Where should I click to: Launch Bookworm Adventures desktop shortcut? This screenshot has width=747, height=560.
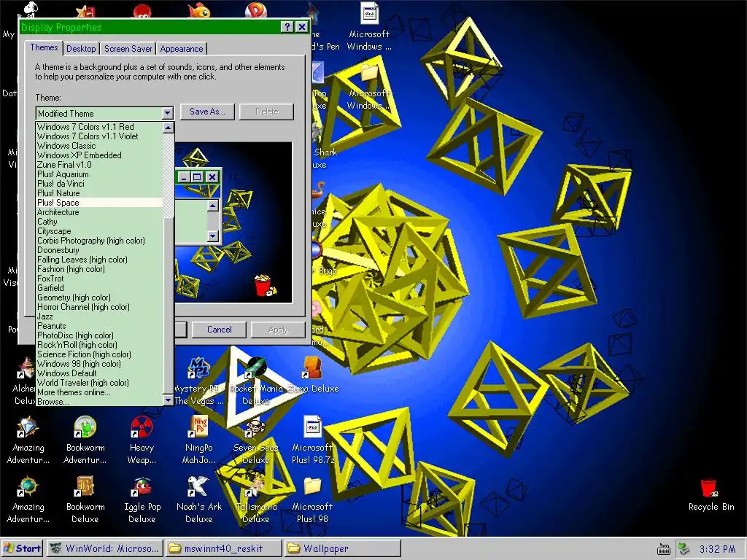(85, 427)
